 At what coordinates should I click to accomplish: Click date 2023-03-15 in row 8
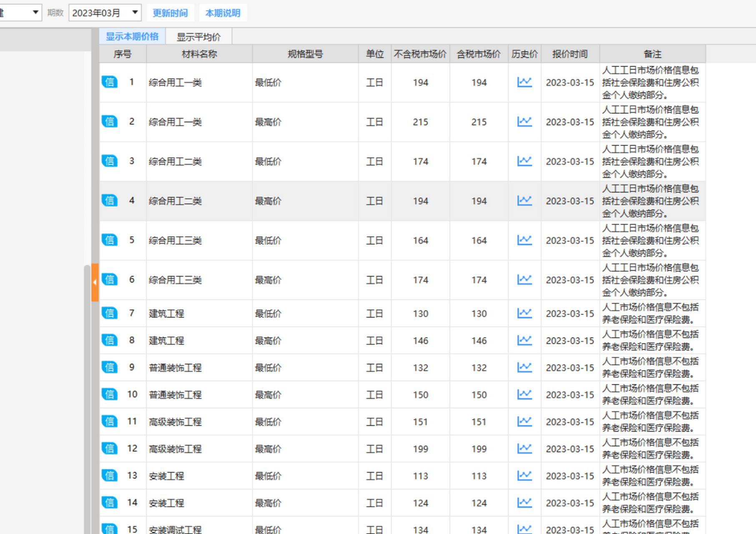[x=570, y=341]
